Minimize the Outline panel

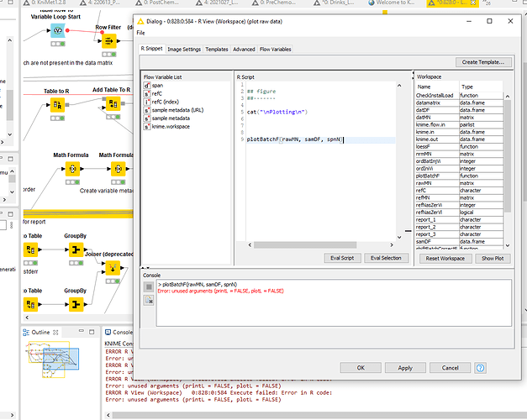82,331
